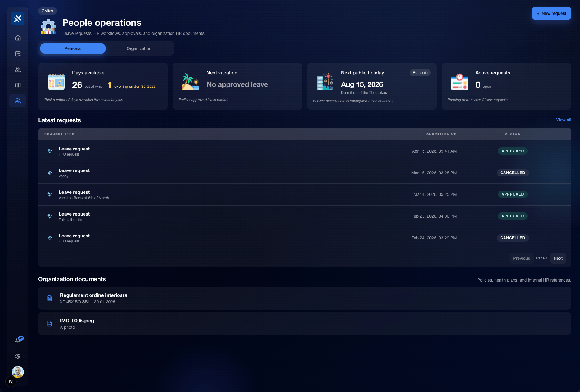Click palm icon of Vacay leave request
The image size is (580, 392).
[50, 173]
